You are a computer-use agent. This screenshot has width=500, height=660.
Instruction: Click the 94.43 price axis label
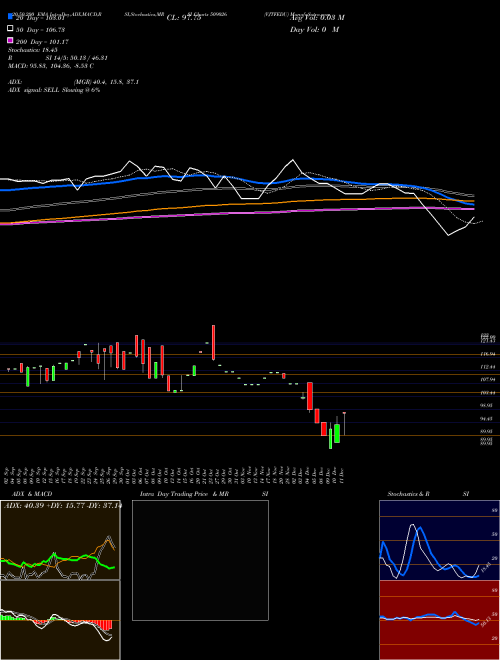point(488,418)
